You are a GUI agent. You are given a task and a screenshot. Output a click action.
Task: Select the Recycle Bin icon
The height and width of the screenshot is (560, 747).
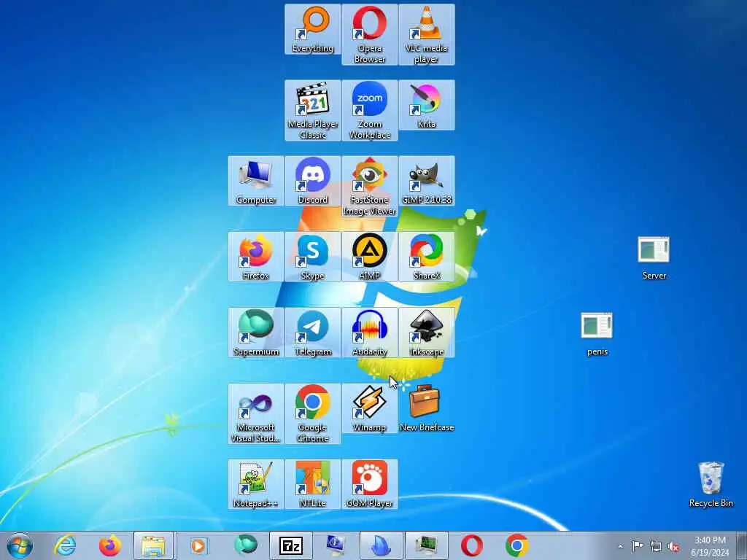click(711, 484)
